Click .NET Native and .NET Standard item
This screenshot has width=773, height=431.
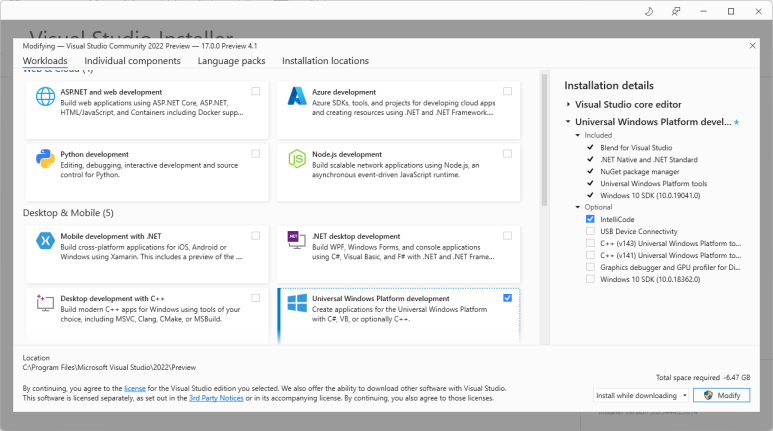[x=649, y=159]
